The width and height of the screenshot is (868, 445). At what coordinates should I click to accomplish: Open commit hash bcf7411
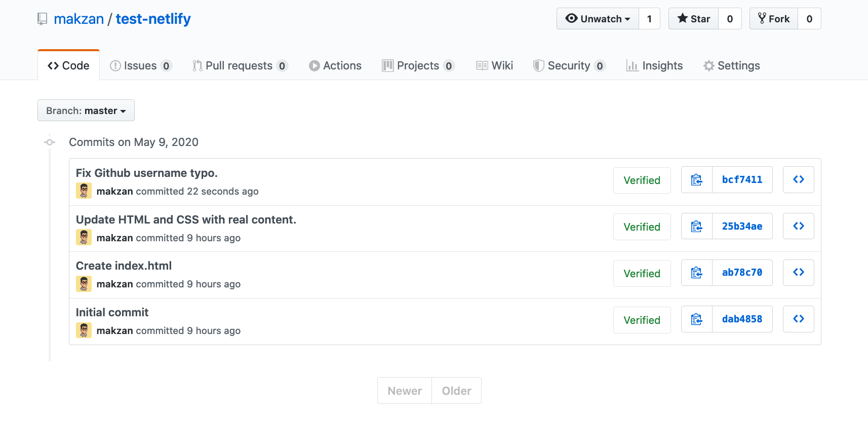(742, 179)
